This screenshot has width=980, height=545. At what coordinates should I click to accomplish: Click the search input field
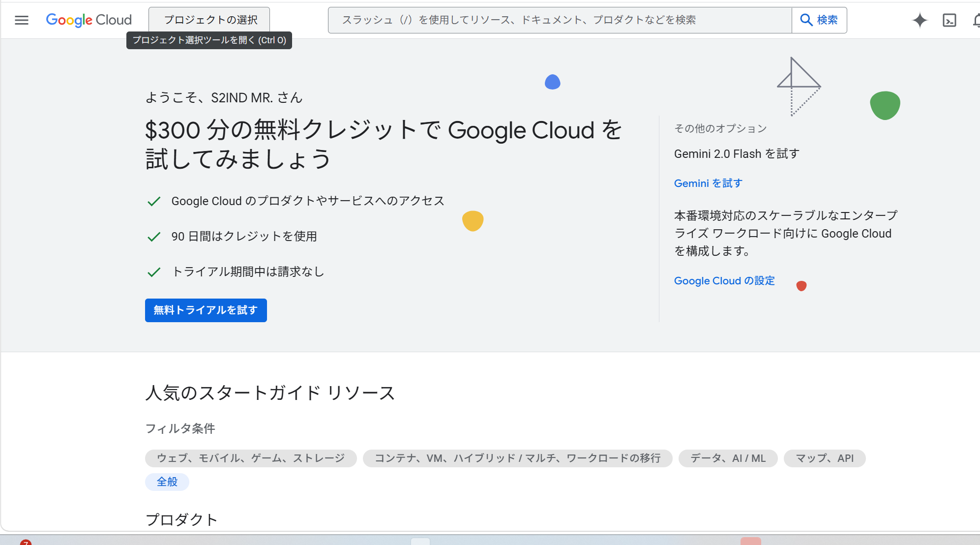pyautogui.click(x=560, y=20)
